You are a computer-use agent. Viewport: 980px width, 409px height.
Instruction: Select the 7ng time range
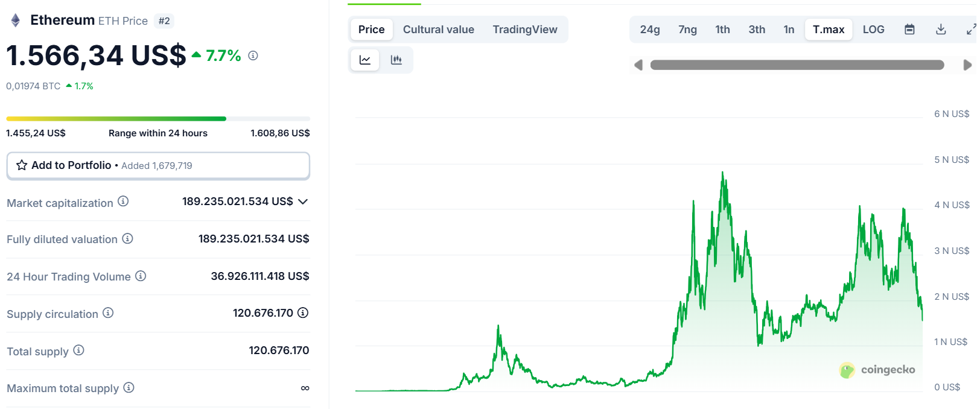pos(687,30)
